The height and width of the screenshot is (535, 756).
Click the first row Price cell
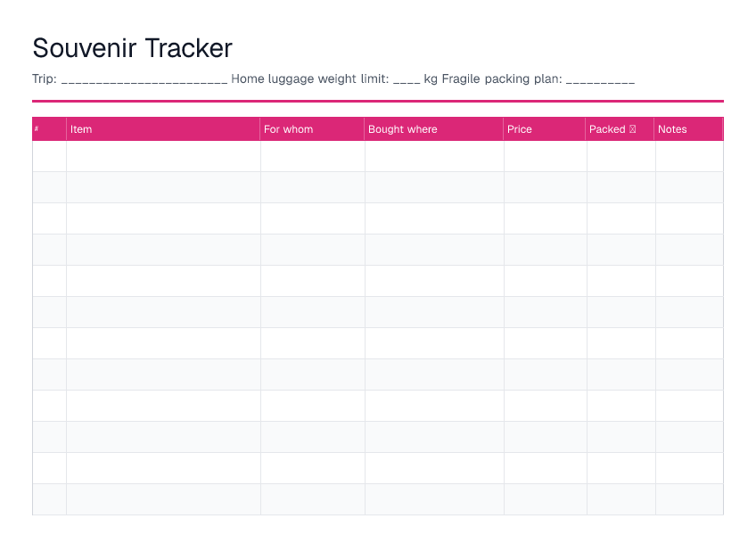(x=546, y=156)
